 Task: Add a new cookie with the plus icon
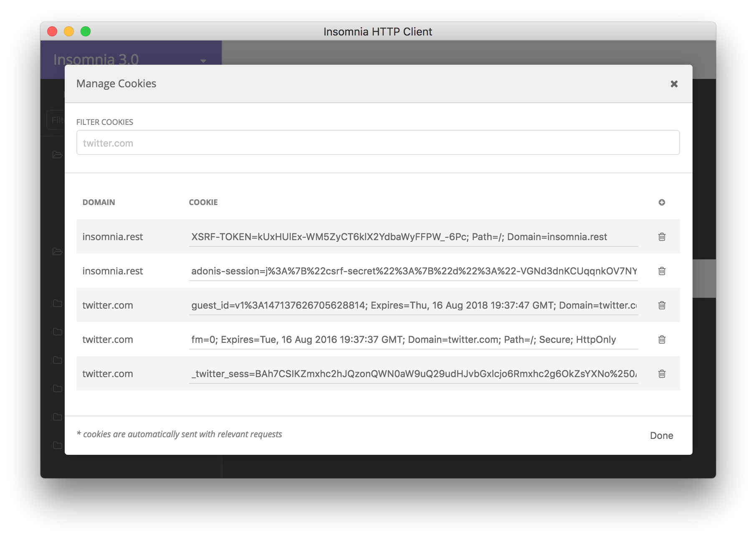pyautogui.click(x=662, y=203)
